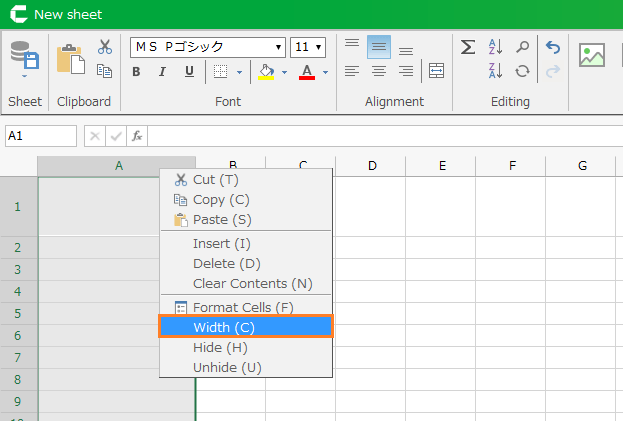The width and height of the screenshot is (623, 421).
Task: Click the cell reference box showing A1
Action: (x=41, y=136)
